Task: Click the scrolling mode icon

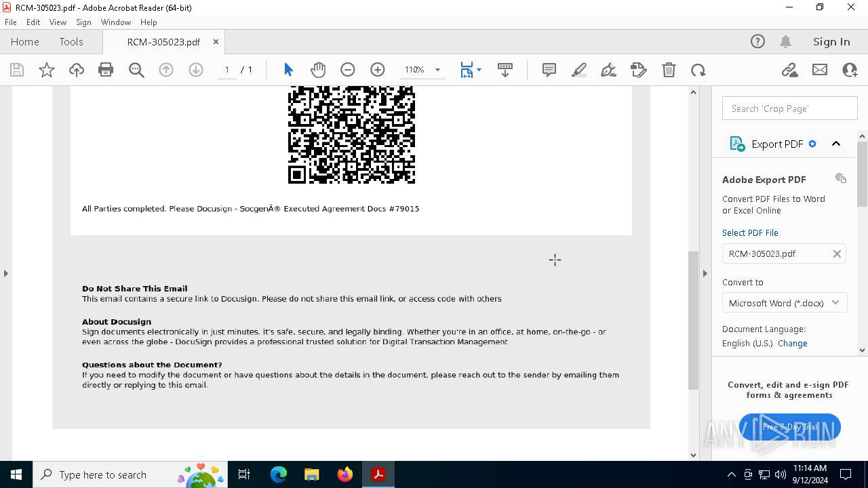Action: [505, 70]
